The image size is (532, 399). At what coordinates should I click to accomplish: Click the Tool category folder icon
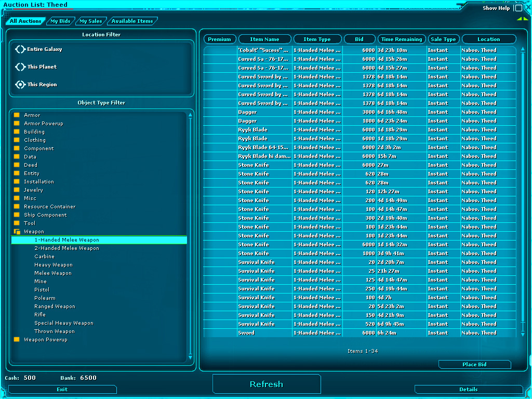17,223
